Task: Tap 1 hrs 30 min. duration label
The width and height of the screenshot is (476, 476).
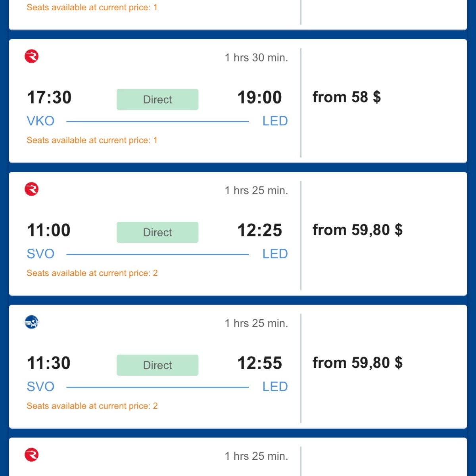Action: [x=256, y=58]
